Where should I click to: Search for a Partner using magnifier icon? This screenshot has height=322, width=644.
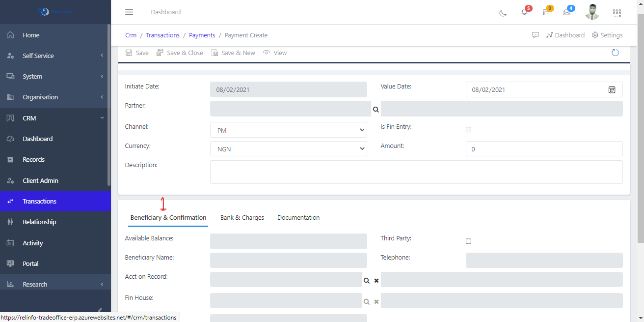pyautogui.click(x=376, y=109)
